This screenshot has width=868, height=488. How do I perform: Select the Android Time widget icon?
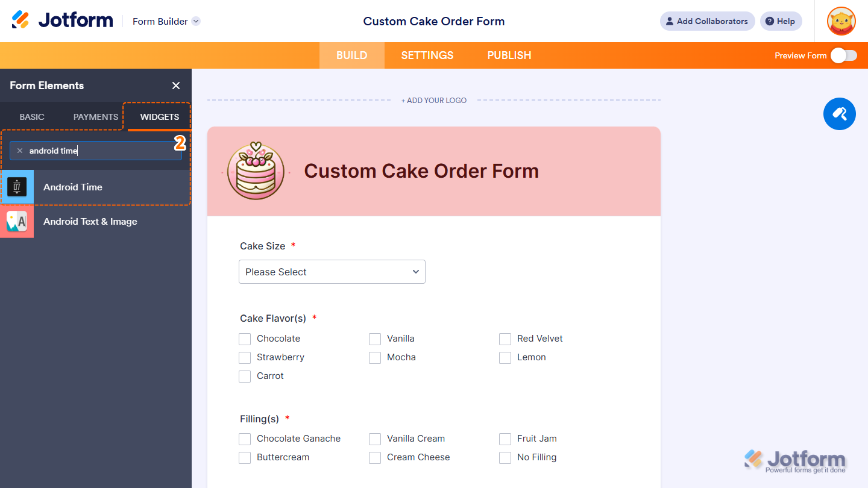point(17,187)
